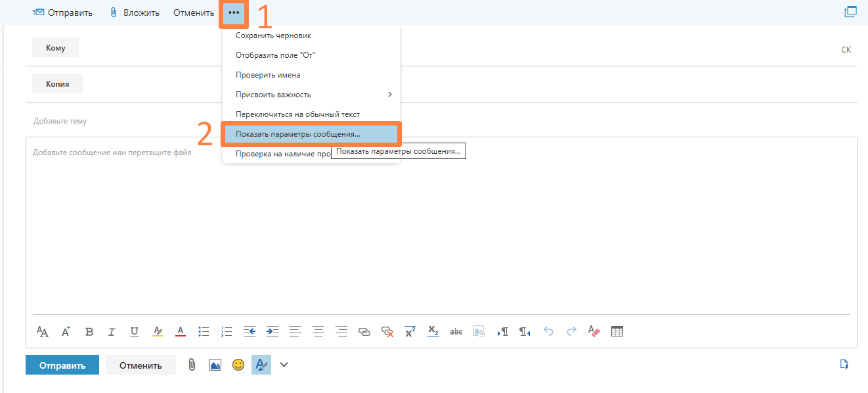Screen dimensions: 868x393
Task: Insert a bulleted list
Action: [x=204, y=331]
